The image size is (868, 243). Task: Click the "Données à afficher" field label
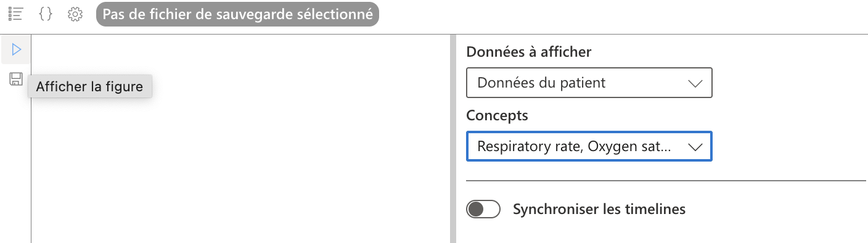point(529,52)
